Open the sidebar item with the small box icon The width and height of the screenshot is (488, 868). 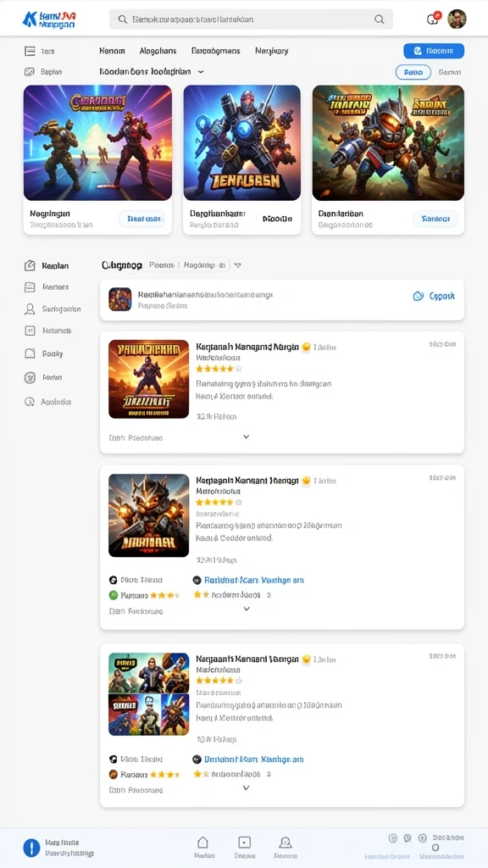click(30, 331)
